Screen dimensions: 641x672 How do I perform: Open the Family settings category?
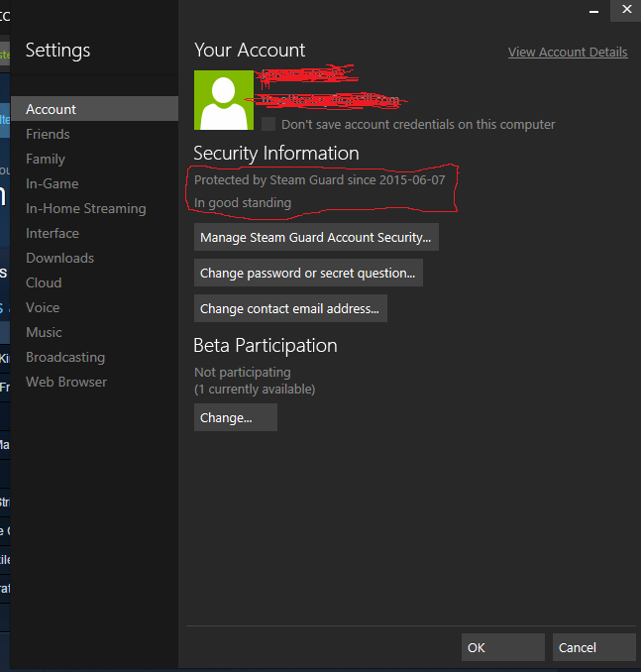[46, 159]
